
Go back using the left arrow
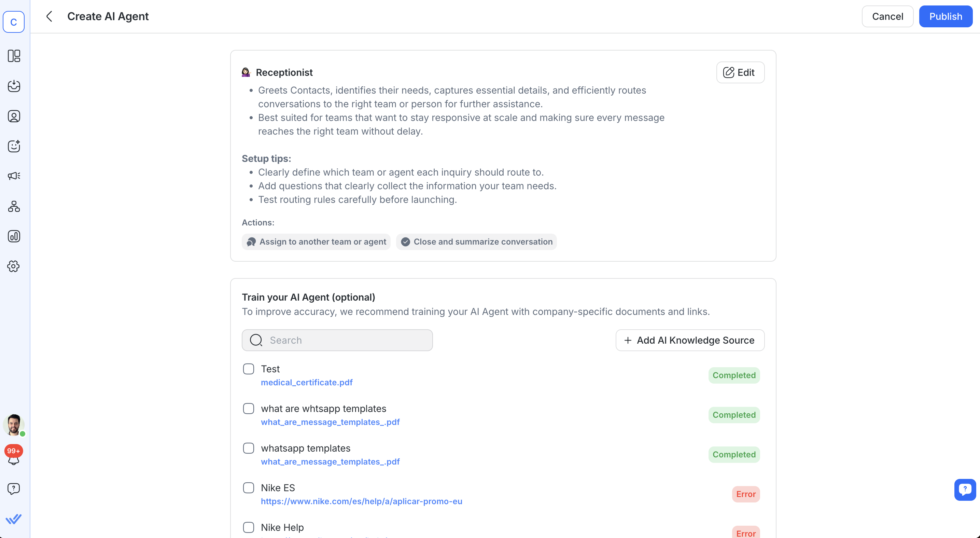pyautogui.click(x=49, y=16)
